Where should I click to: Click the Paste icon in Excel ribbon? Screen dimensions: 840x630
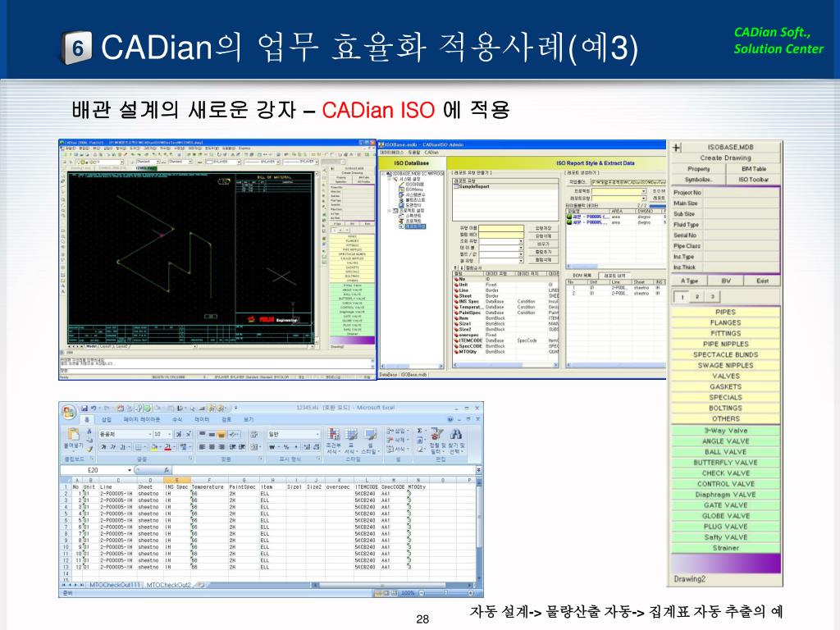[x=73, y=435]
